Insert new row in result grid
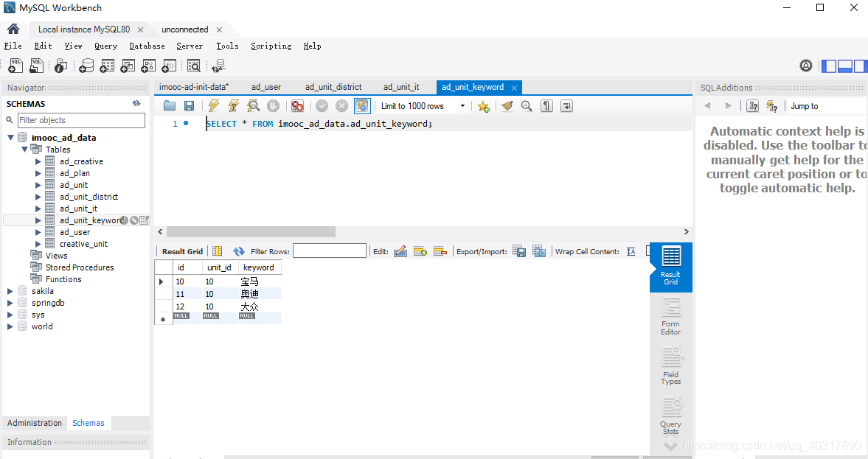 coord(420,252)
